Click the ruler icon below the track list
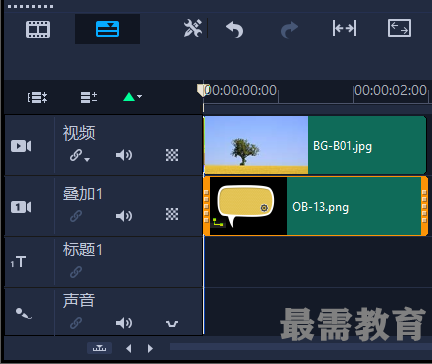This screenshot has height=364, width=432. pos(99,348)
